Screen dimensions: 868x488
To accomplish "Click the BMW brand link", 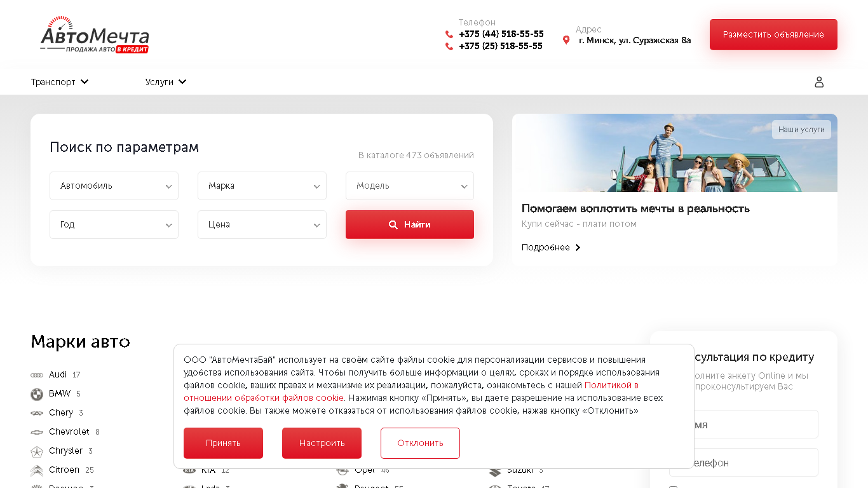I will coord(60,394).
